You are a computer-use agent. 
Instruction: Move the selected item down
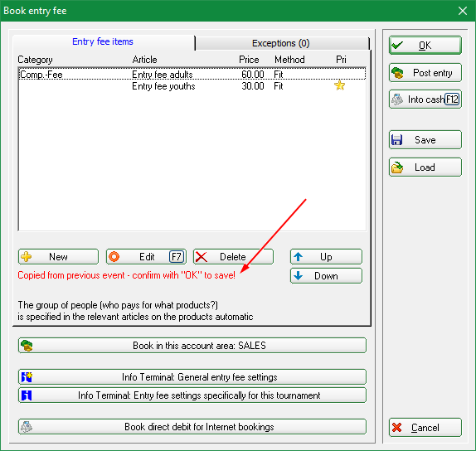tap(326, 276)
